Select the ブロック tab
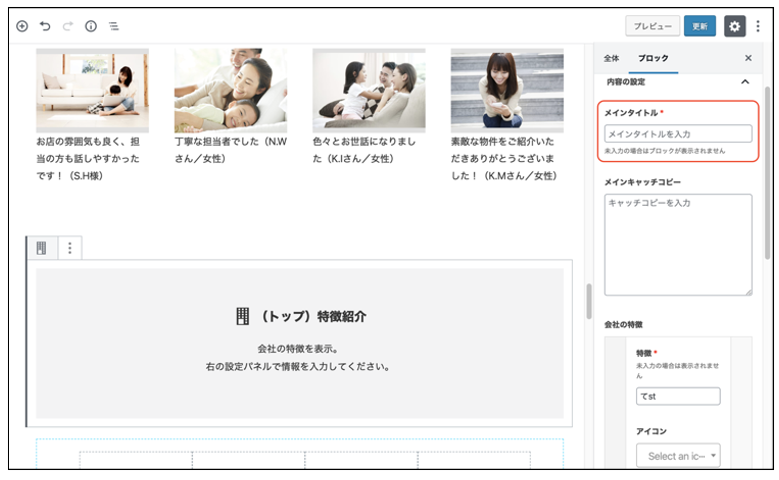779x480 pixels. (653, 58)
